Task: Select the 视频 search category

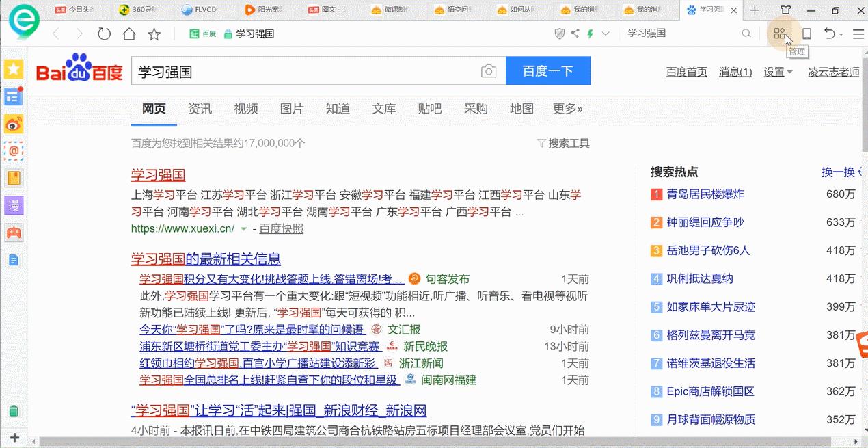Action: [x=246, y=109]
